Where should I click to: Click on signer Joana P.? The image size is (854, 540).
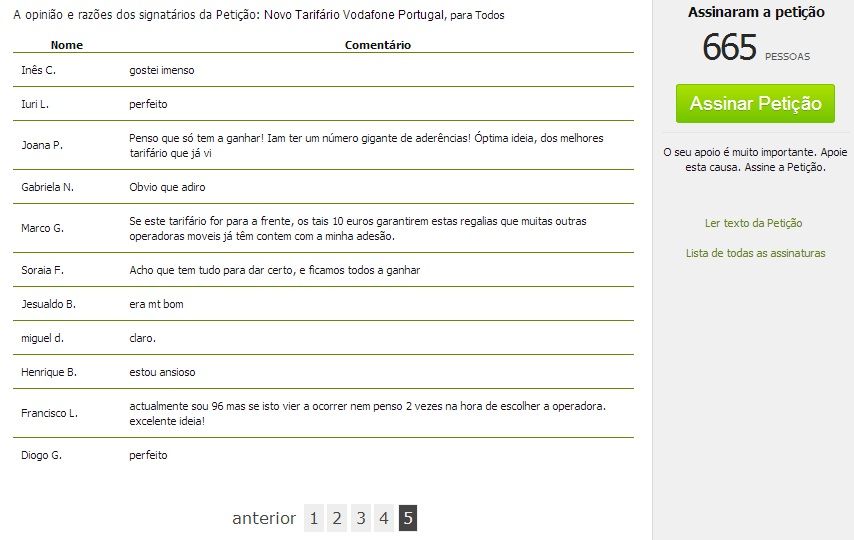point(42,145)
